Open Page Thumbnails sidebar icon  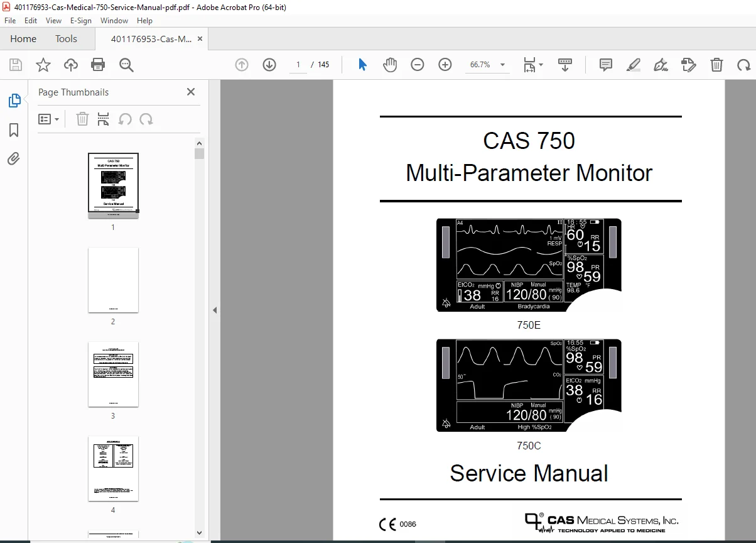pyautogui.click(x=14, y=101)
